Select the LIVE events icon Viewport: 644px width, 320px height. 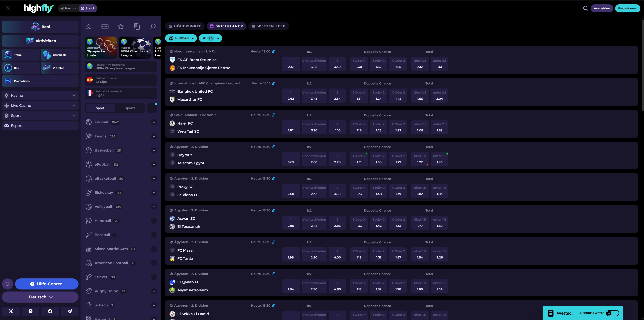tap(105, 26)
